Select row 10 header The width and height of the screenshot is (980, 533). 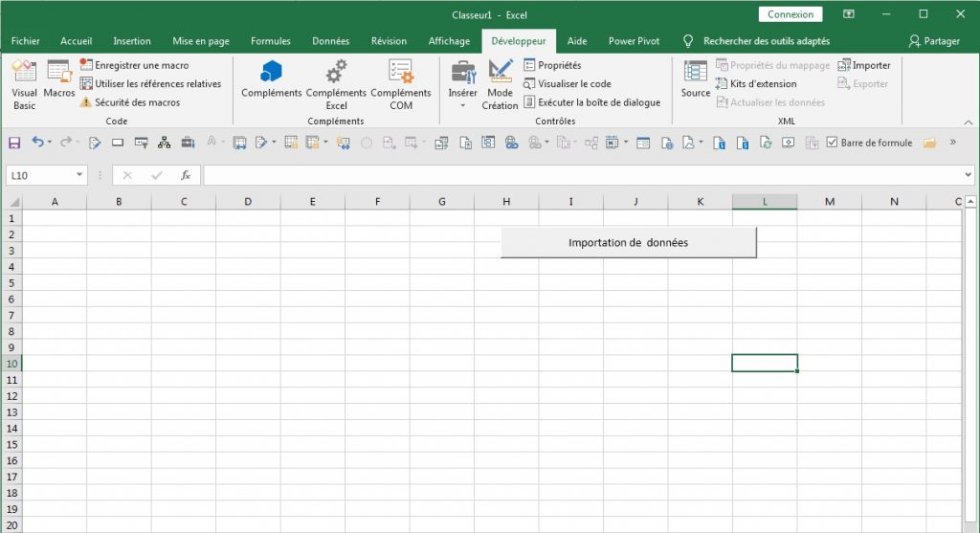tap(11, 364)
